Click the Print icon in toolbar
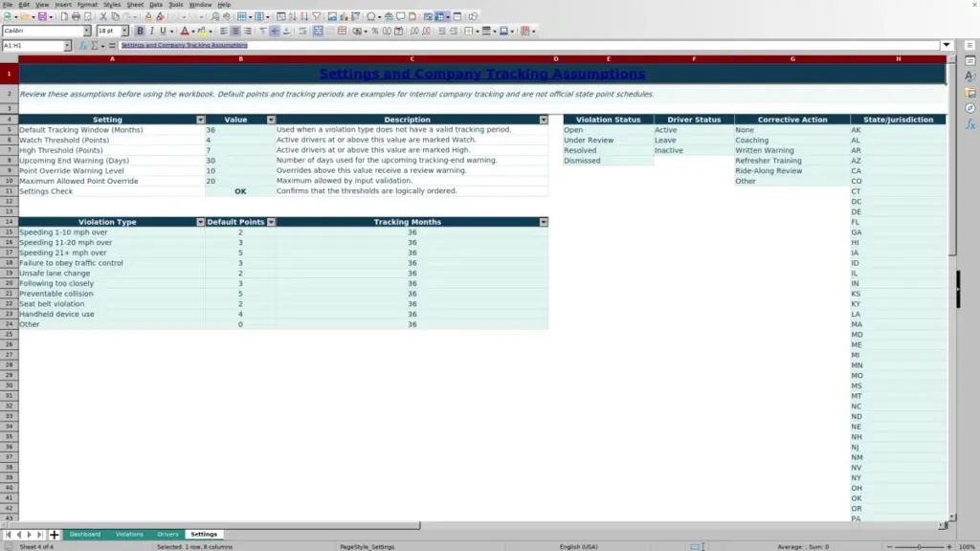980x551 pixels. (76, 16)
